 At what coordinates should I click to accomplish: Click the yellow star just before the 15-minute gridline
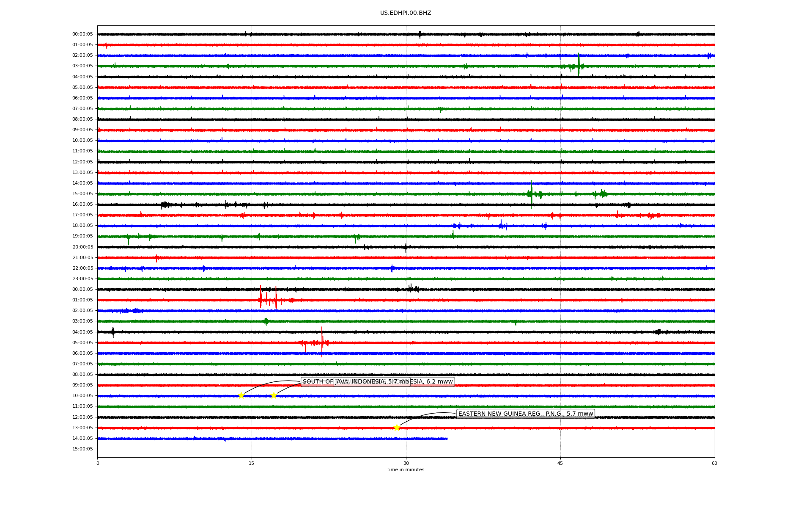coord(241,395)
